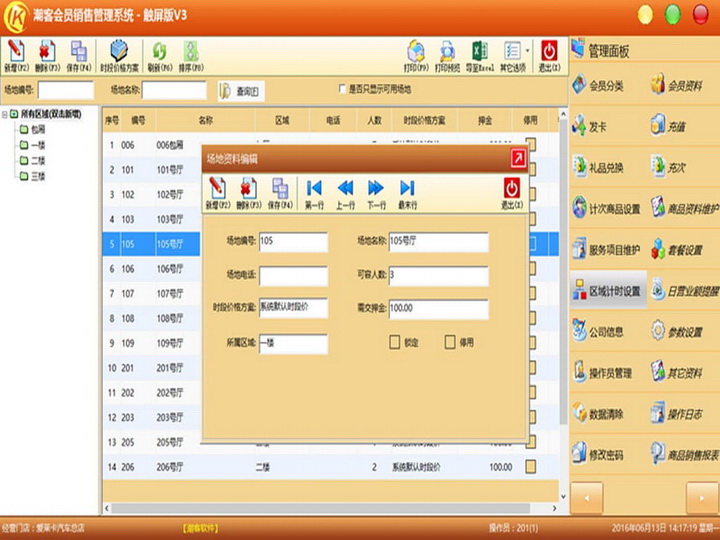Image resolution: width=720 pixels, height=540 pixels.
Task: Open 数据清除 panel item
Action: click(598, 414)
